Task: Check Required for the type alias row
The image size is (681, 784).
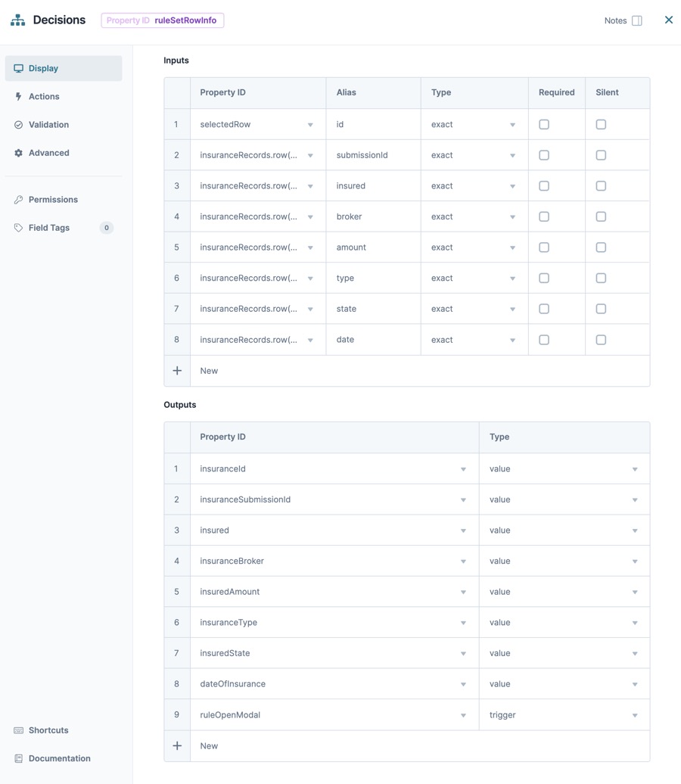Action: [544, 278]
